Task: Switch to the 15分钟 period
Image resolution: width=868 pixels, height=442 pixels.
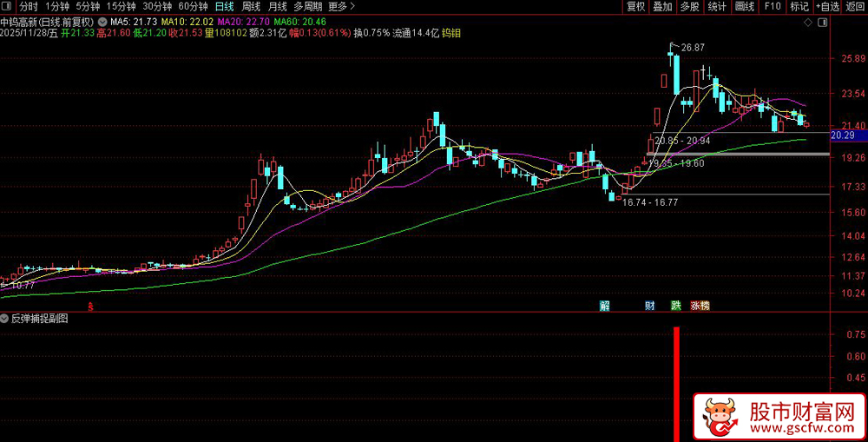Action: pos(121,7)
